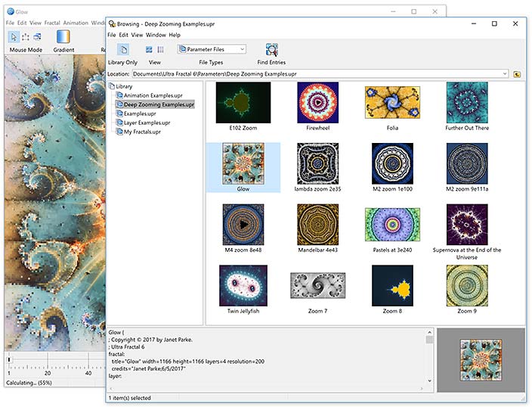Select the Folia thumbnail

[392, 103]
